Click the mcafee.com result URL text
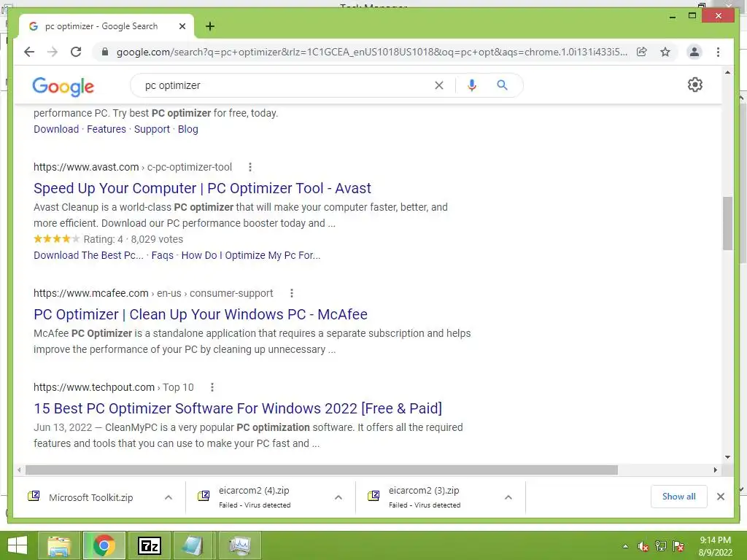Image resolution: width=747 pixels, height=560 pixels. coord(153,293)
